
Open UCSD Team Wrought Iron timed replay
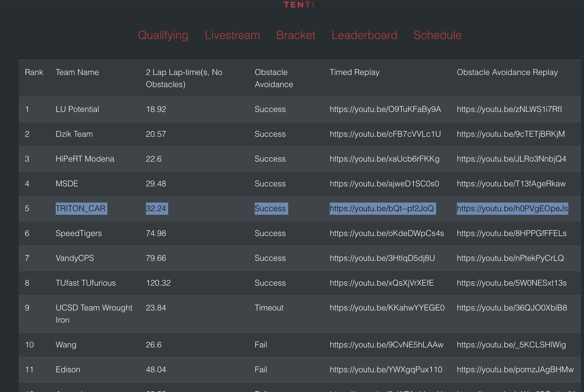[x=387, y=308]
